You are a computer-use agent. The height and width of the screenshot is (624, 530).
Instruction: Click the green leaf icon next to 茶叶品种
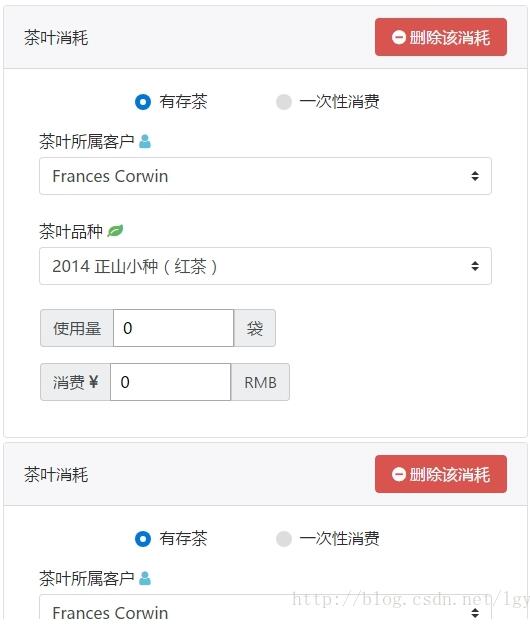pyautogui.click(x=115, y=231)
